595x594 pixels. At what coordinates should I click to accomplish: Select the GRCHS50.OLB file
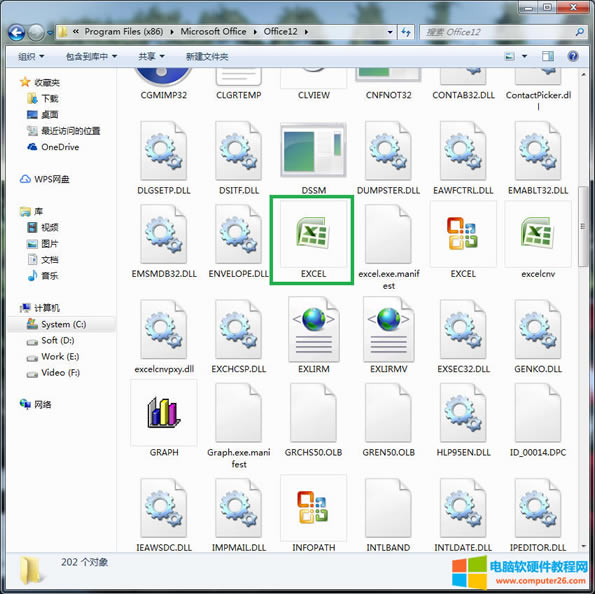[x=313, y=419]
